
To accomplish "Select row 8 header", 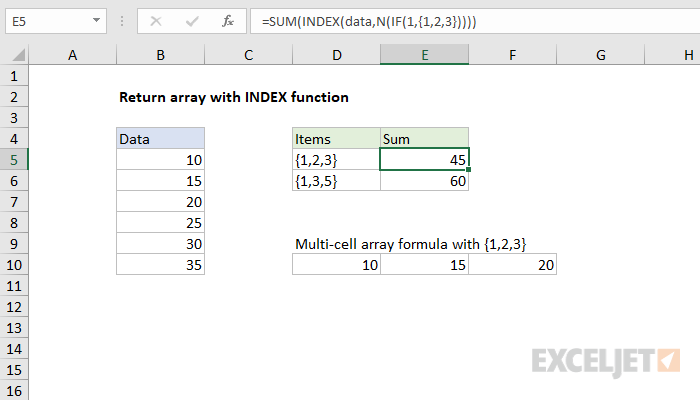I will [14, 223].
